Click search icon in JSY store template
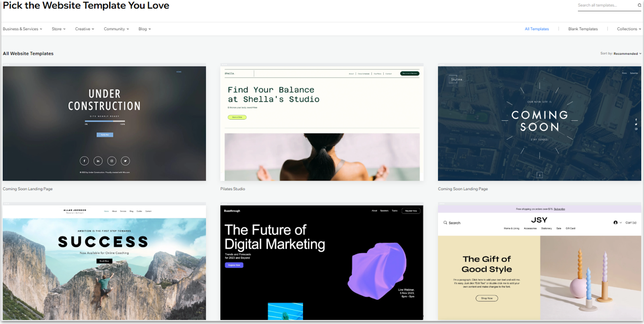This screenshot has height=324, width=644. tap(445, 223)
